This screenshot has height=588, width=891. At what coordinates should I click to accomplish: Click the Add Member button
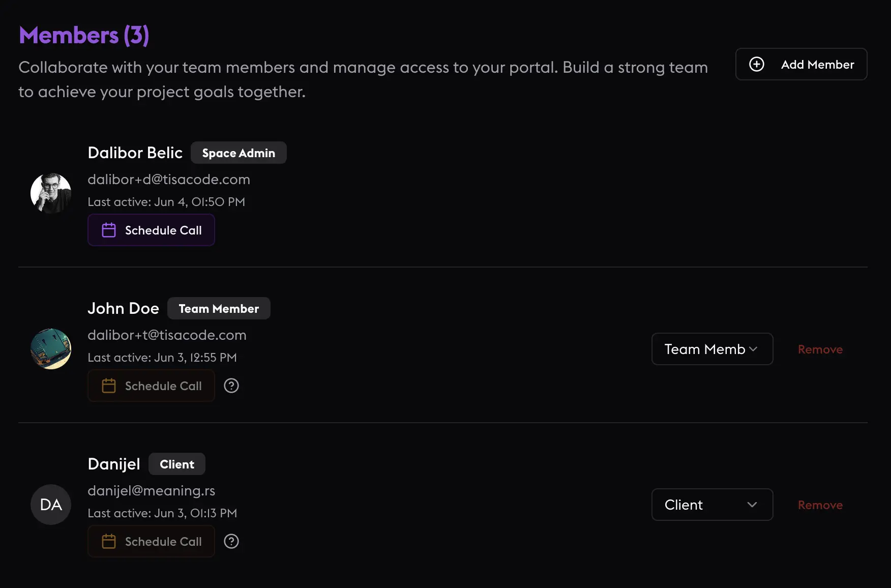coord(801,64)
